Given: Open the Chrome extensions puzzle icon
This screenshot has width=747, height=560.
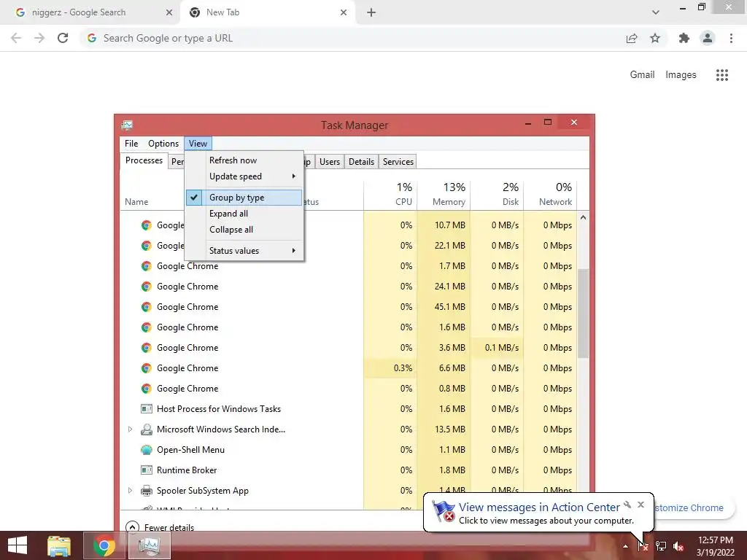Looking at the screenshot, I should 684,38.
